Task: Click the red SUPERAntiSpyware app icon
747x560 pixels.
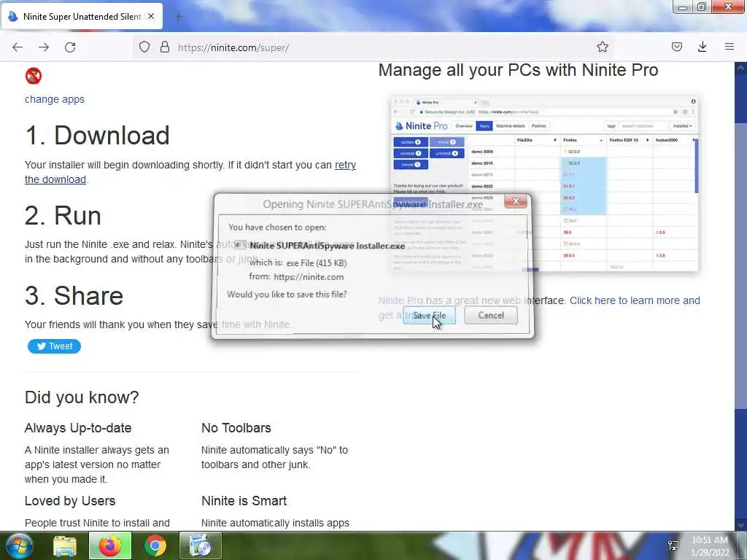Action: click(x=34, y=76)
